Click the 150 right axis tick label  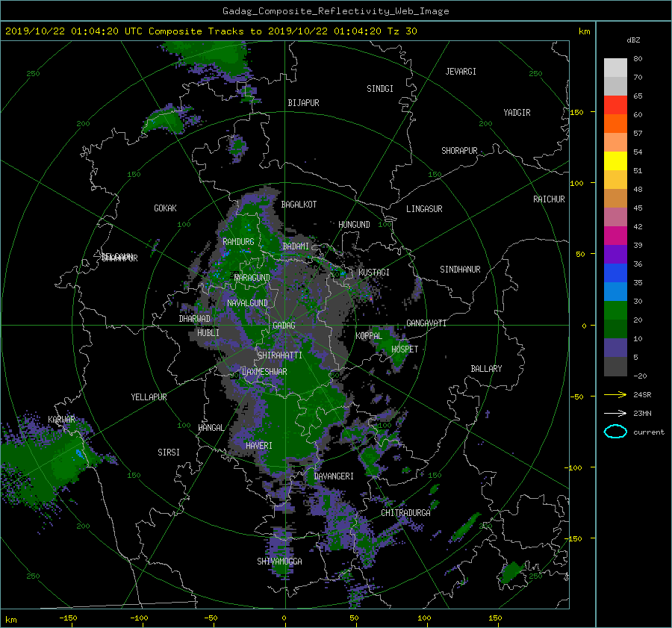pos(576,112)
